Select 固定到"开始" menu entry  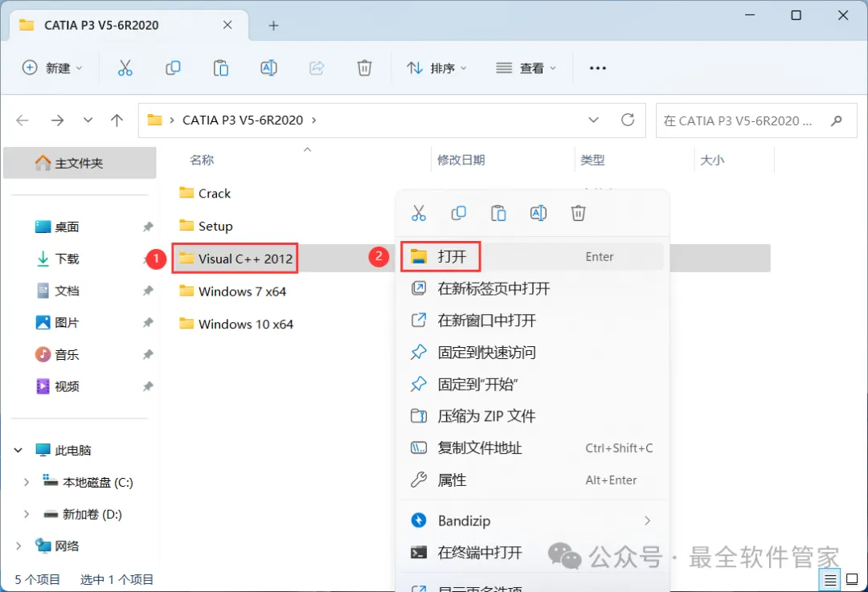click(531, 384)
